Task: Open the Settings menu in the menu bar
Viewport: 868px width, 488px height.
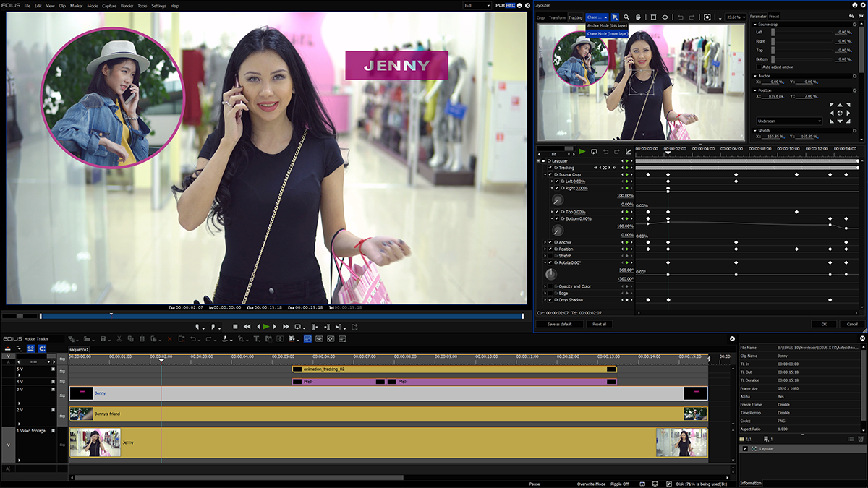Action: (x=158, y=5)
